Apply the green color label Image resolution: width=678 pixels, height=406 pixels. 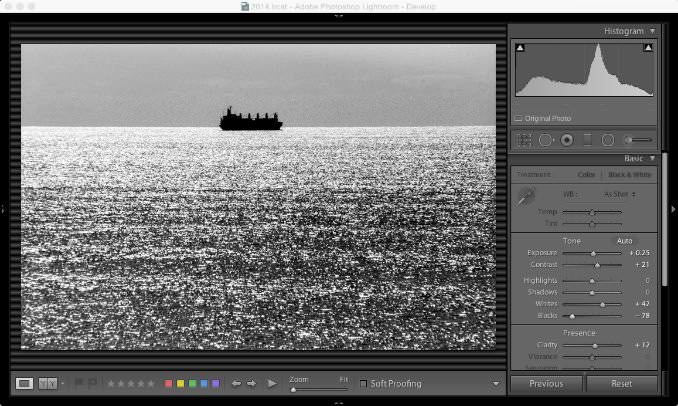pos(192,384)
